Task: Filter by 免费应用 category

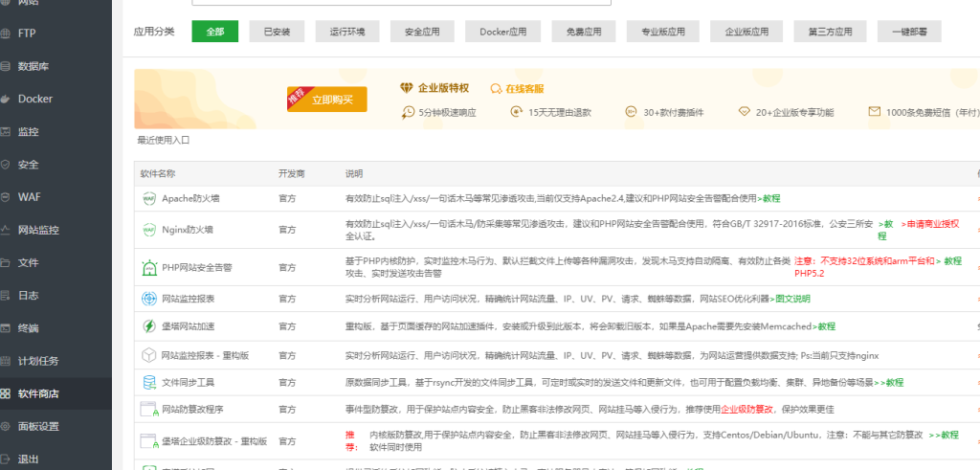Action: coord(584,32)
